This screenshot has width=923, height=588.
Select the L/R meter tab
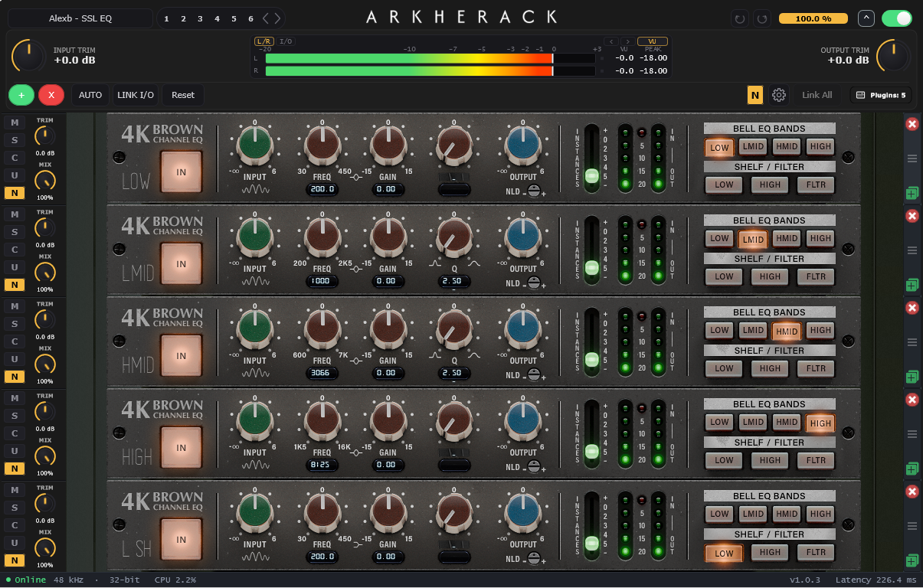(263, 41)
